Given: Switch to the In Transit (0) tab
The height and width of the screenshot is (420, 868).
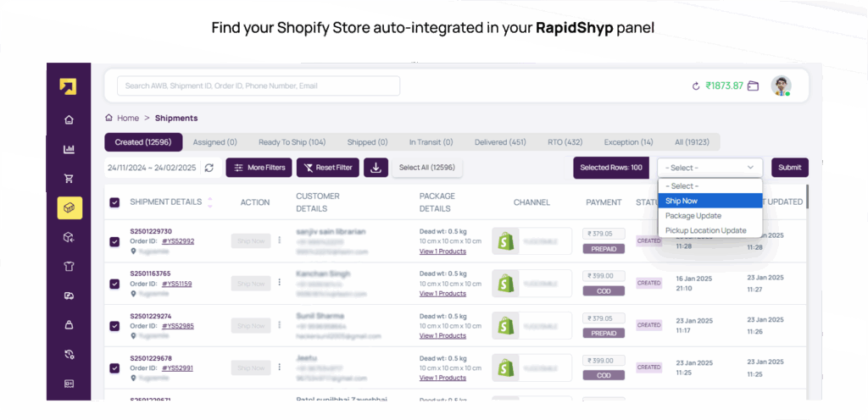Looking at the screenshot, I should coord(431,142).
